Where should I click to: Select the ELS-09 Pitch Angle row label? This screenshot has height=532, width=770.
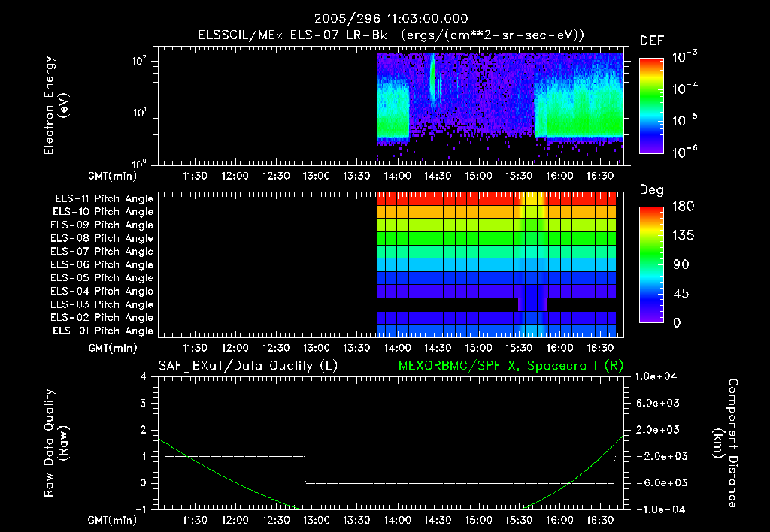tap(102, 225)
